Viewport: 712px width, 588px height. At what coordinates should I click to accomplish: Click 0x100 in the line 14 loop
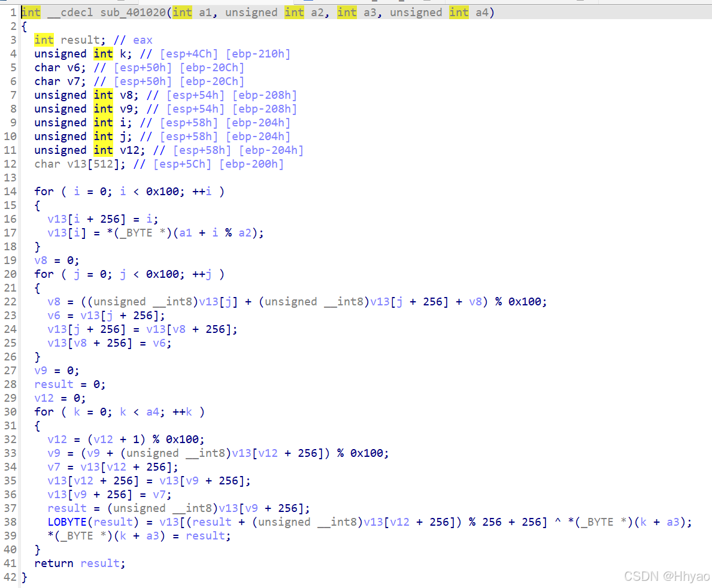point(162,192)
